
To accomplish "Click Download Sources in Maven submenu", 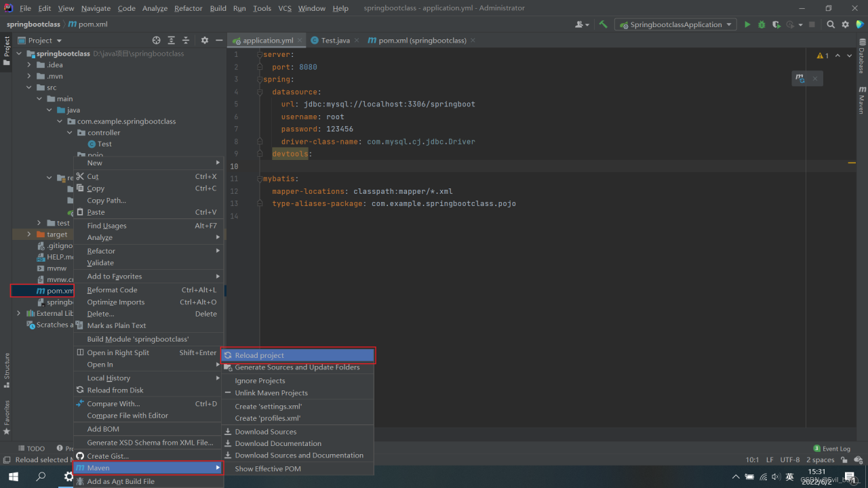I will [266, 432].
